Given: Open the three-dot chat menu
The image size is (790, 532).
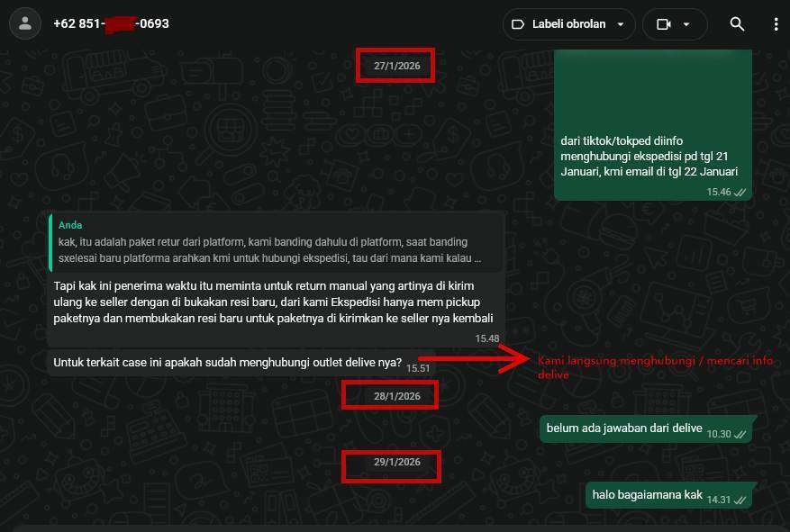Looking at the screenshot, I should click(x=775, y=24).
